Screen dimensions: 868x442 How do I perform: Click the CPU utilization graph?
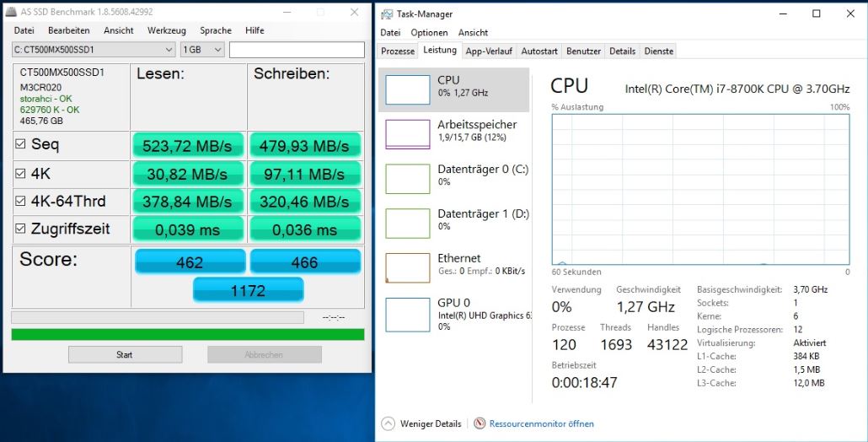(700, 190)
